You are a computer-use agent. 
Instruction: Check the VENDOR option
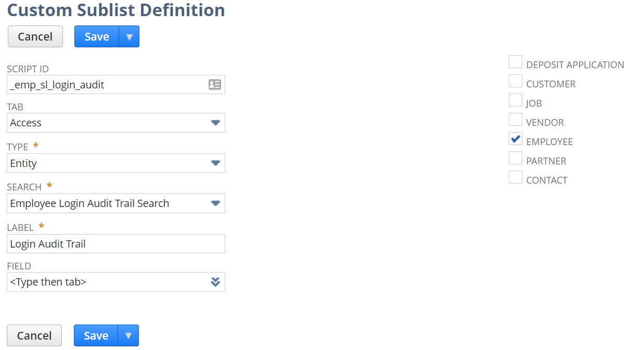point(515,119)
